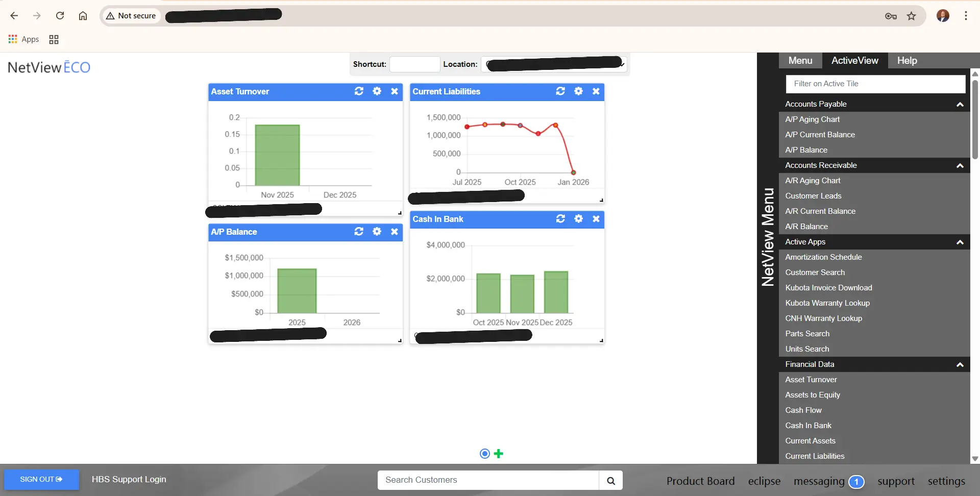Collapse the Accounts Payable section

[x=960, y=104]
